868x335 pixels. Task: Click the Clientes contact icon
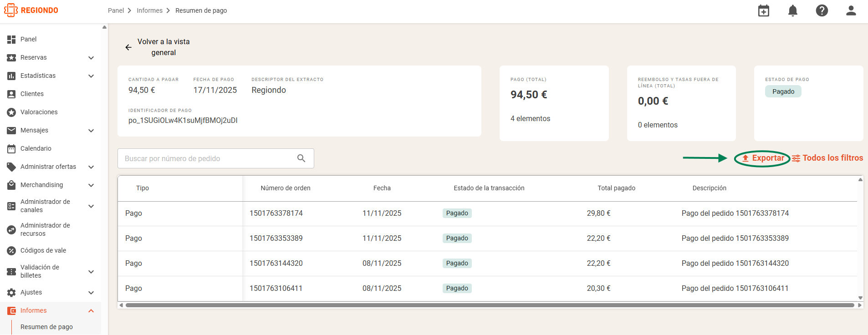[11, 94]
